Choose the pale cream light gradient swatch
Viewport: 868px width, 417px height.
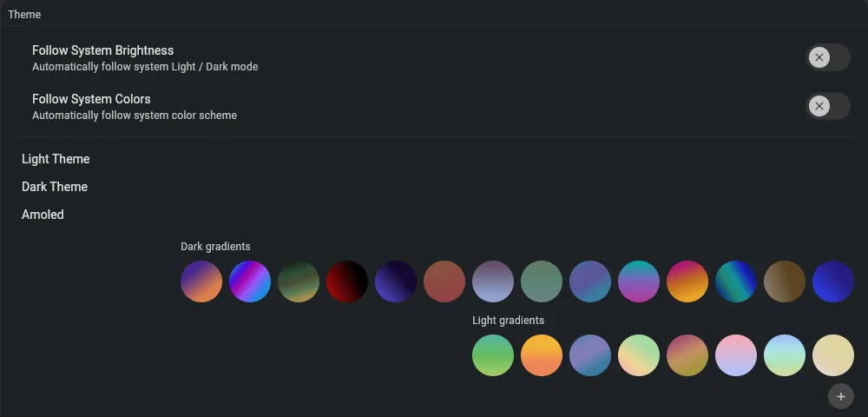[833, 355]
